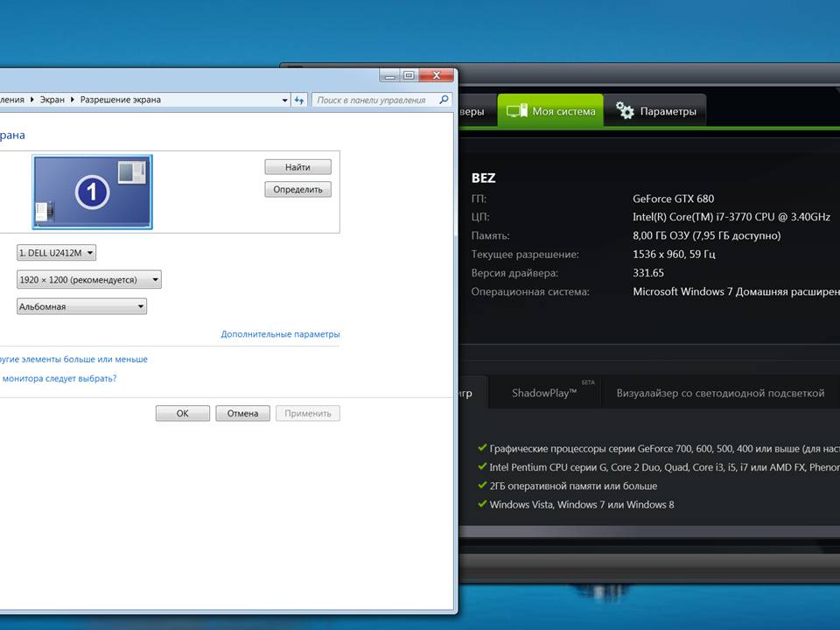The height and width of the screenshot is (630, 840).
Task: Click the Операционная система: label
Action: pyautogui.click(x=530, y=291)
